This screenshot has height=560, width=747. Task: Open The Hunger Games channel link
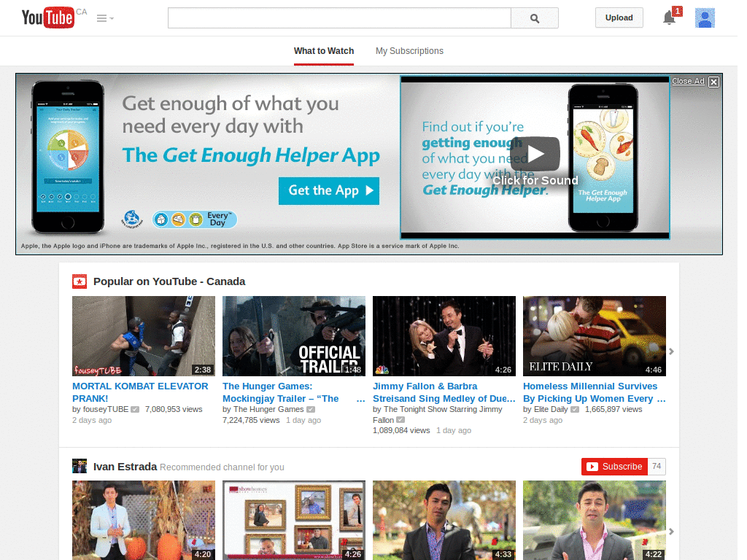[x=268, y=409]
